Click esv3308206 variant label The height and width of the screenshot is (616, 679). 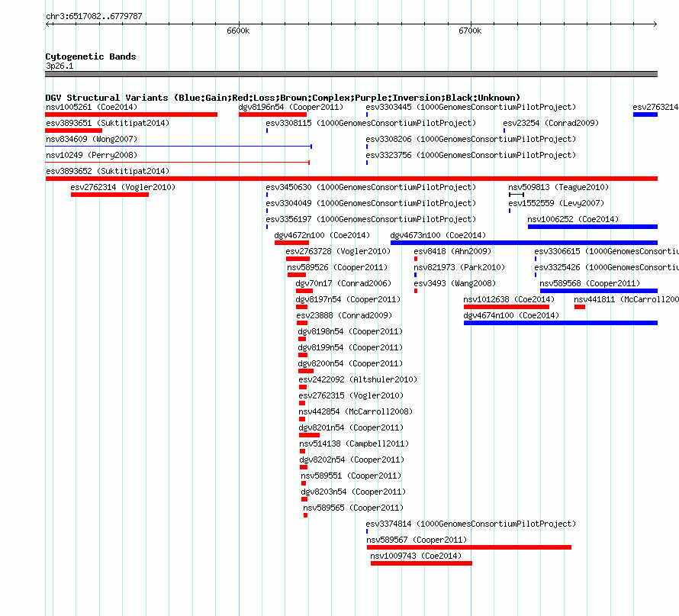tap(471, 139)
